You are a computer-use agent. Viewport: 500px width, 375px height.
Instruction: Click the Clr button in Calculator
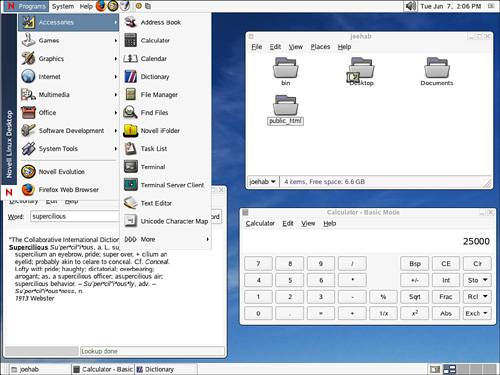pos(477,264)
